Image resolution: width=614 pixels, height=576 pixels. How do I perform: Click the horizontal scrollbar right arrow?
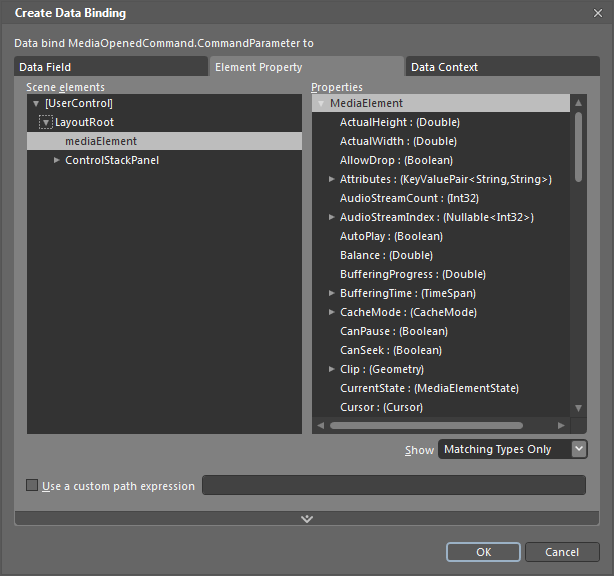click(x=561, y=425)
